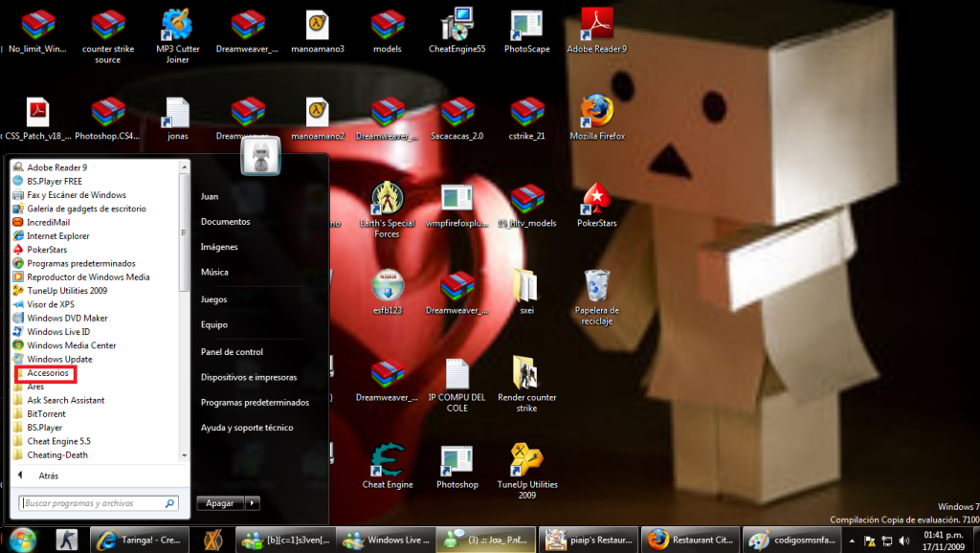Click the Buscar programas y archivos field
The width and height of the screenshot is (980, 553).
[x=99, y=503]
